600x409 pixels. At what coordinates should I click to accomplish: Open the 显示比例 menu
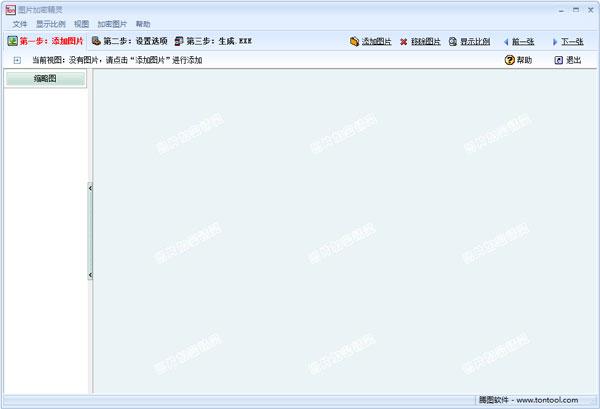click(51, 24)
